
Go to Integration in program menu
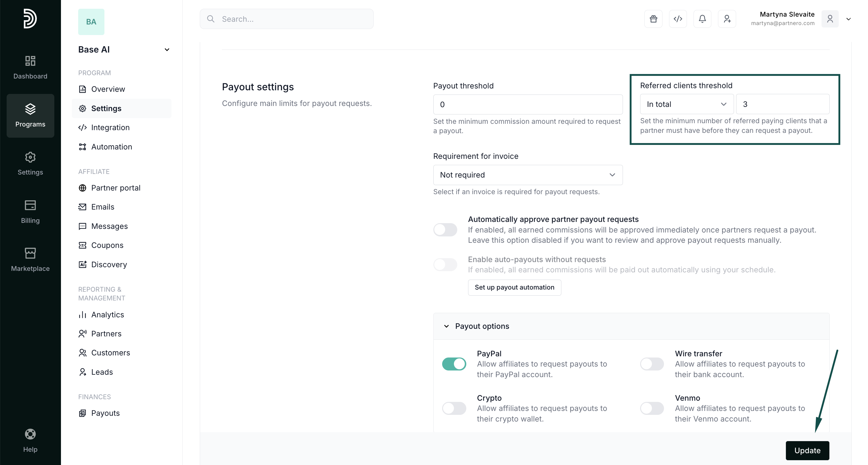coord(110,127)
